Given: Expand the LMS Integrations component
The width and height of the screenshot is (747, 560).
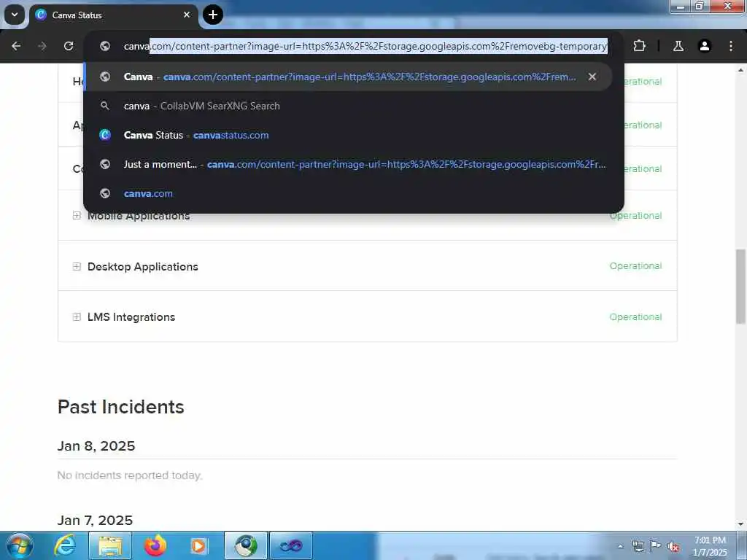Looking at the screenshot, I should coord(77,317).
